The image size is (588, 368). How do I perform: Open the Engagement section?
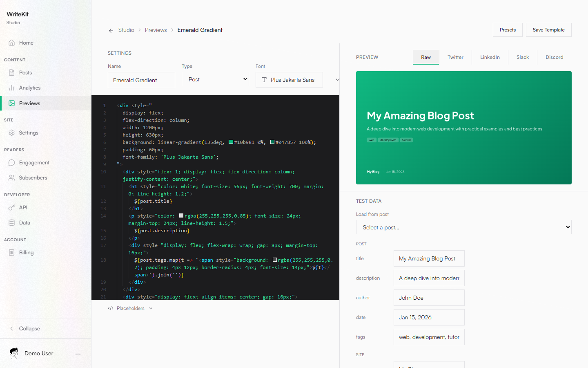click(34, 162)
